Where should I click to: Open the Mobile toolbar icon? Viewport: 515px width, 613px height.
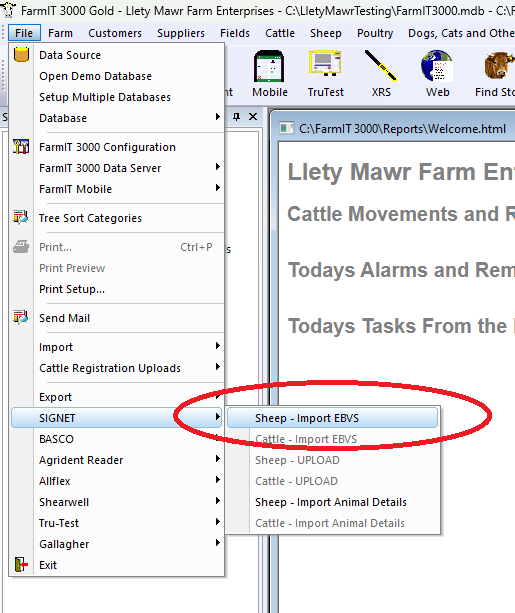click(x=269, y=66)
